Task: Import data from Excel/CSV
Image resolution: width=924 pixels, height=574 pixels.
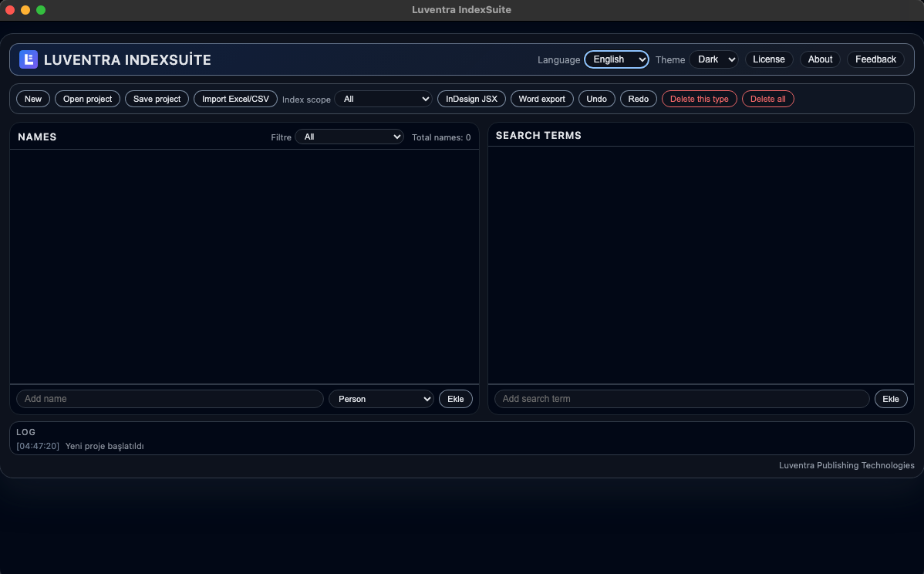Action: pos(235,99)
